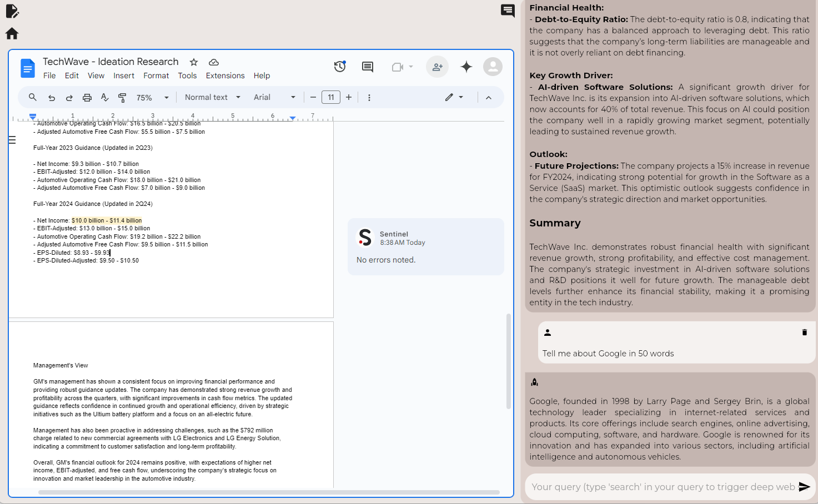Screen dimensions: 818x504
Task: Select the Sentinel comment card
Action: (426, 246)
